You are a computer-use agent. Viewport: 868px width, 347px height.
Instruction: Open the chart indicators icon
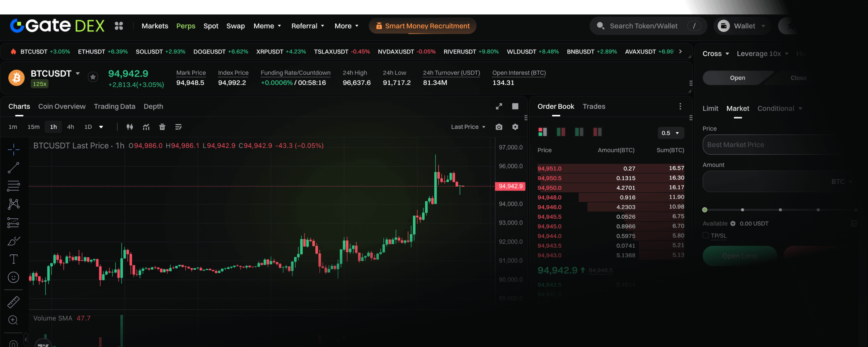tap(146, 127)
